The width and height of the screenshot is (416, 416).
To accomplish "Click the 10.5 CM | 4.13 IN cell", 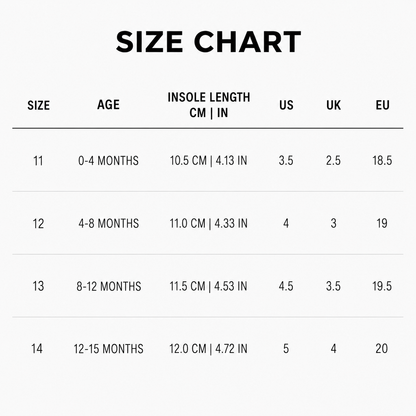I will click(209, 161).
